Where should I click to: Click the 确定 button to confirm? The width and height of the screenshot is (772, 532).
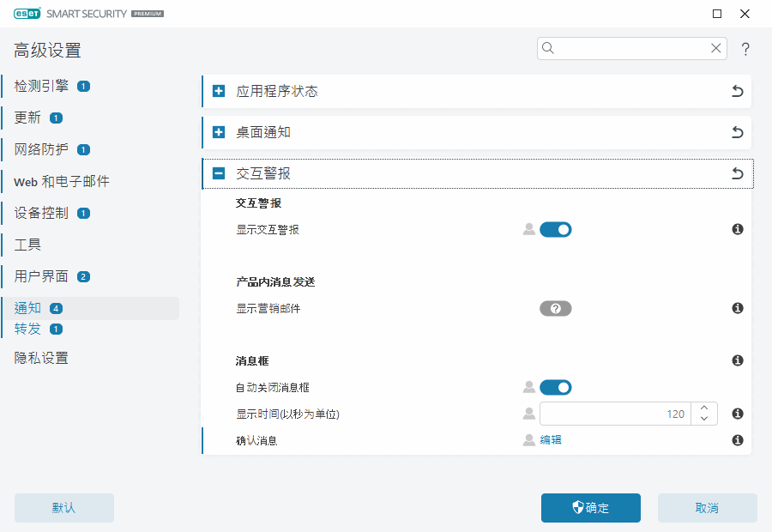click(590, 508)
